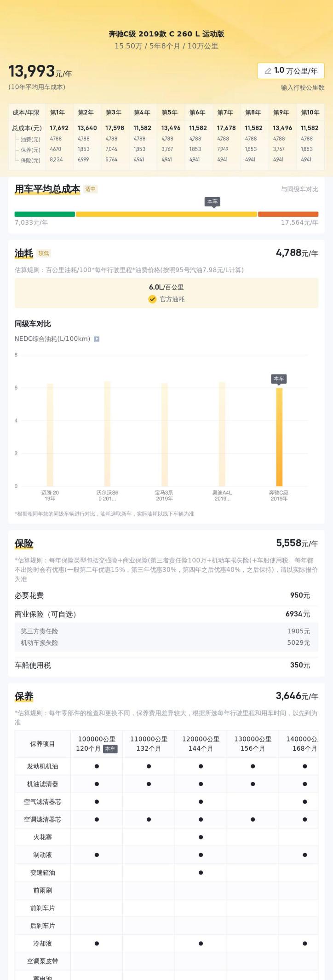Open the 1.0万公里/年 mileage input

(x=291, y=71)
